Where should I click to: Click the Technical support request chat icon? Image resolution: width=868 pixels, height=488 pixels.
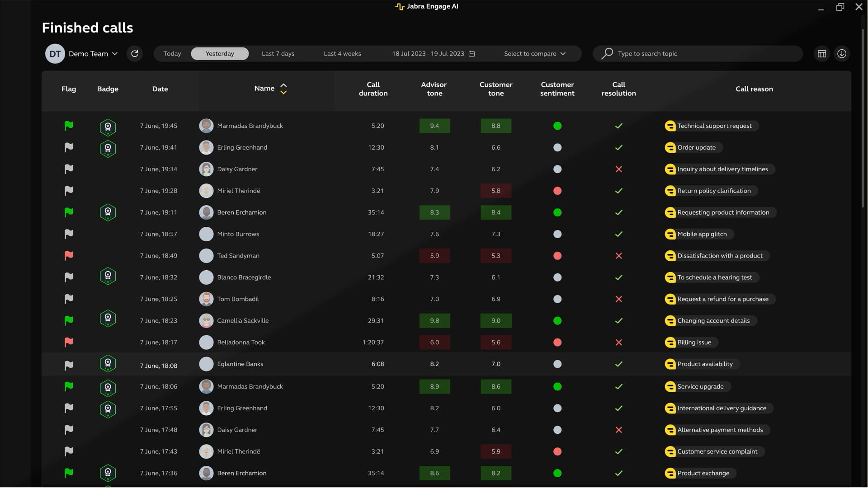tap(670, 126)
